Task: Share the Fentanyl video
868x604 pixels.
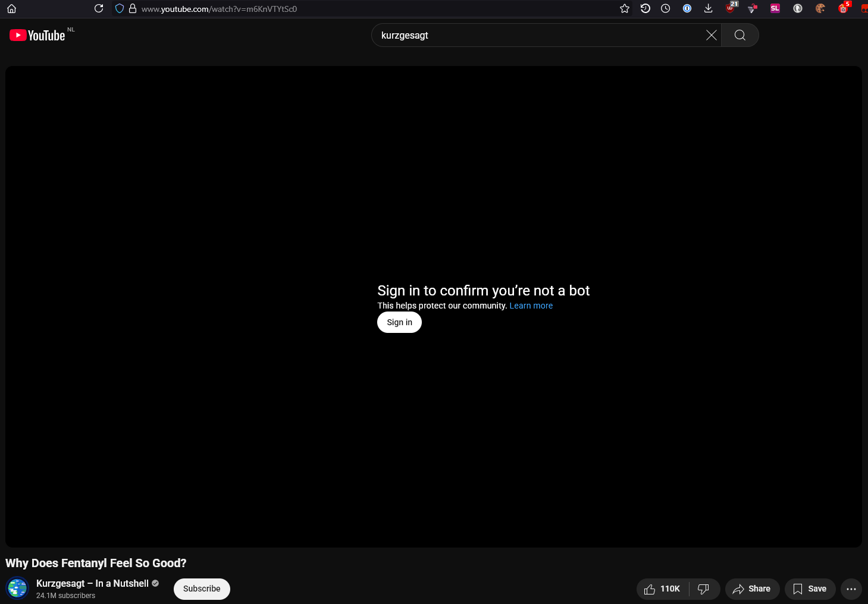Action: (x=752, y=589)
